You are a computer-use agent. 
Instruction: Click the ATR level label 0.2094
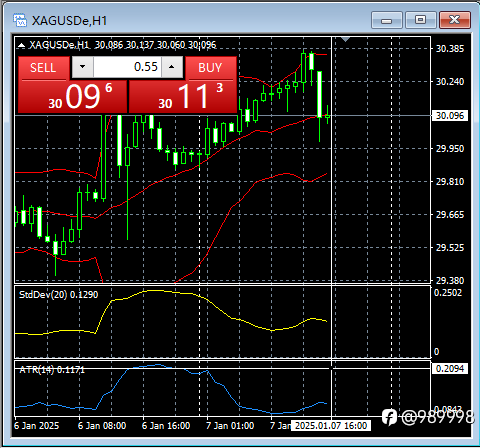click(450, 368)
